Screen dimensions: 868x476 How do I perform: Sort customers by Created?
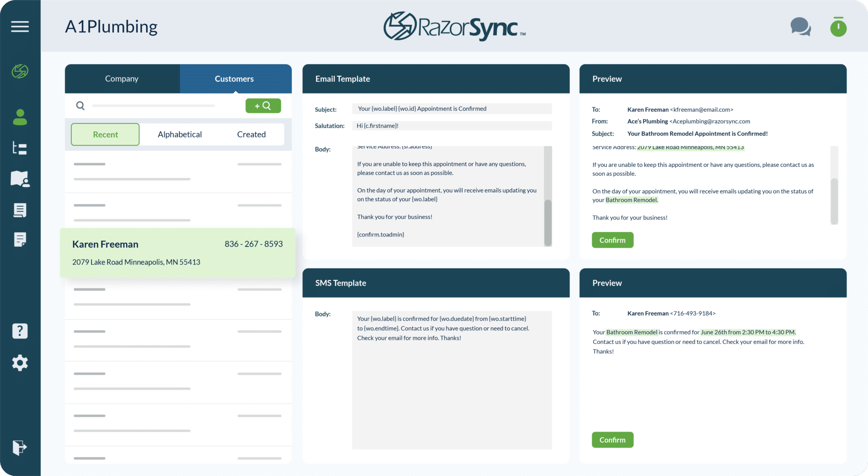(251, 134)
